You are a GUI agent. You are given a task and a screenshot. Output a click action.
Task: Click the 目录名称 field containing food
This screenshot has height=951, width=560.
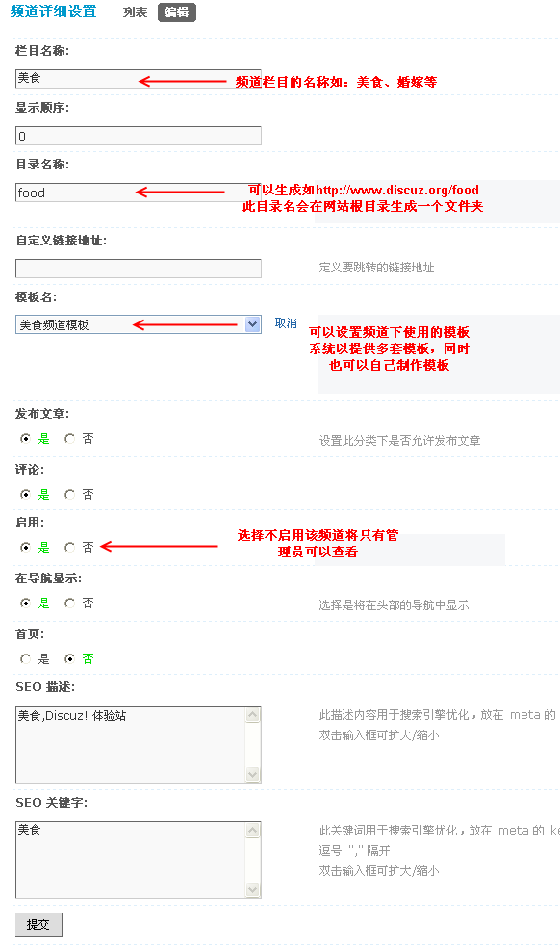(x=139, y=193)
